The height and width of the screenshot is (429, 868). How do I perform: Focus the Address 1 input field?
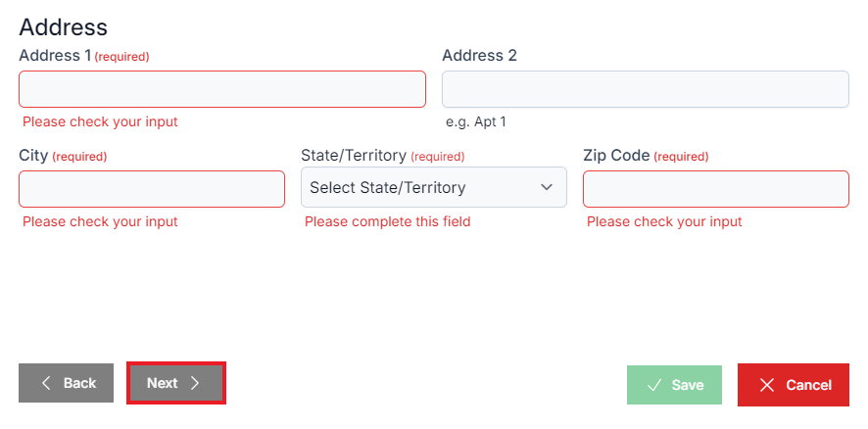coord(222,89)
